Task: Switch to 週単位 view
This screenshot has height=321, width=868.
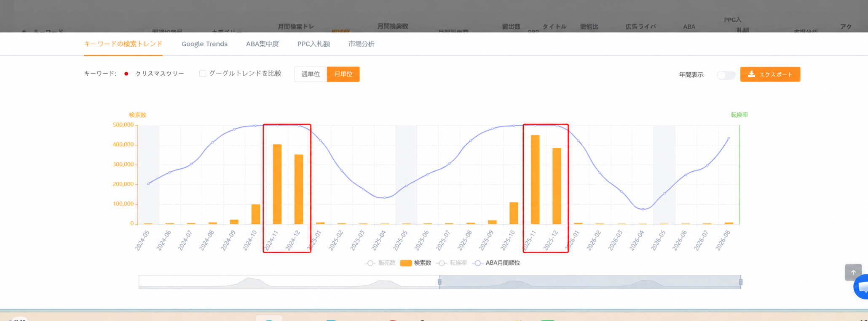Action: [311, 74]
